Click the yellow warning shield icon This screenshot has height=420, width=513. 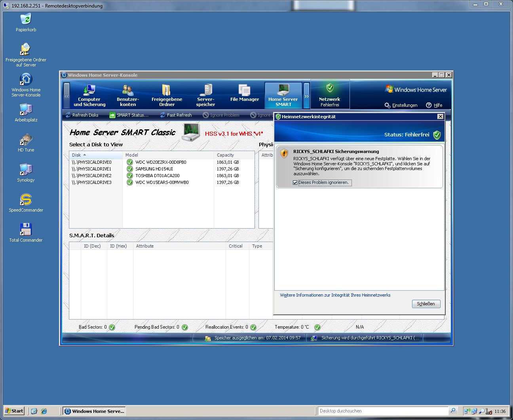click(x=284, y=153)
